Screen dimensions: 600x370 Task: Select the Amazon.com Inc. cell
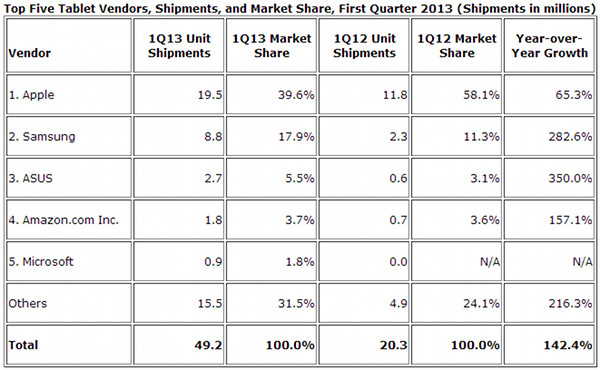(x=69, y=220)
